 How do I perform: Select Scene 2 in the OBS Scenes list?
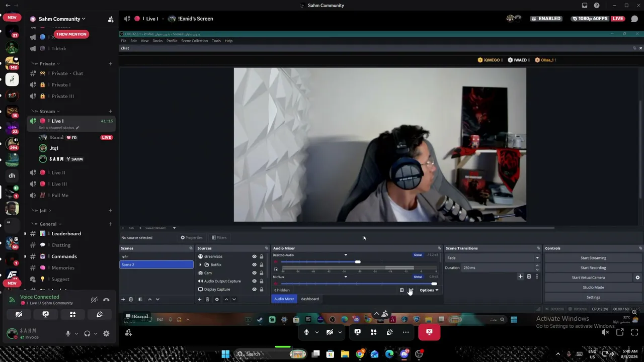click(156, 264)
